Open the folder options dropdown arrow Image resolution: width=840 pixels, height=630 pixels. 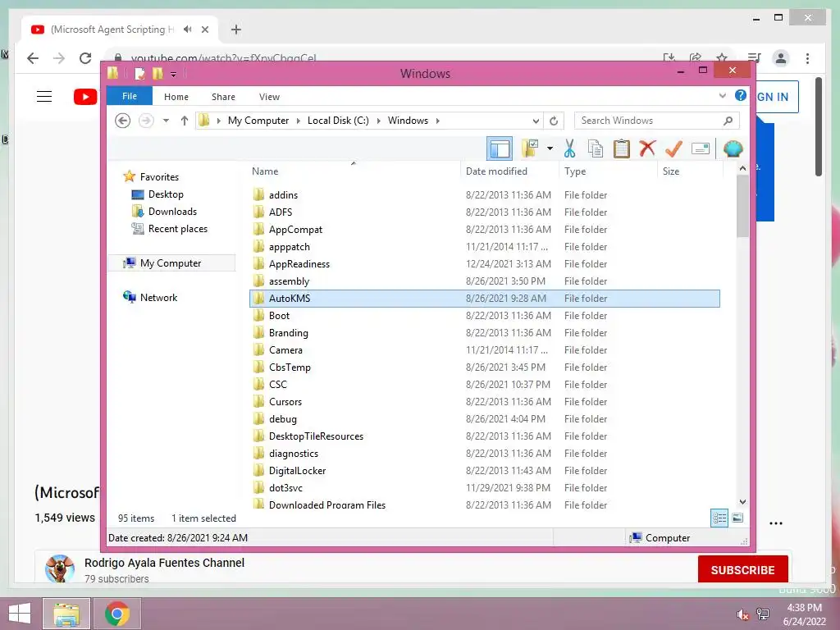click(550, 148)
